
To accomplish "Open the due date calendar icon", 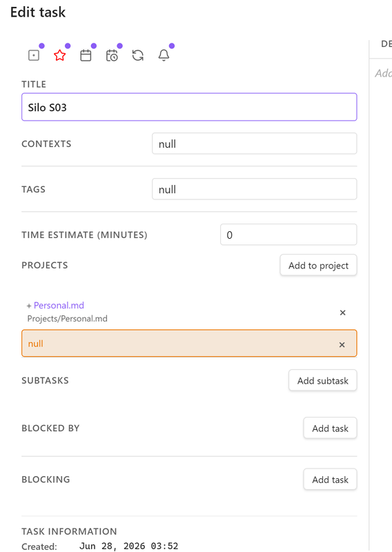I will (86, 55).
